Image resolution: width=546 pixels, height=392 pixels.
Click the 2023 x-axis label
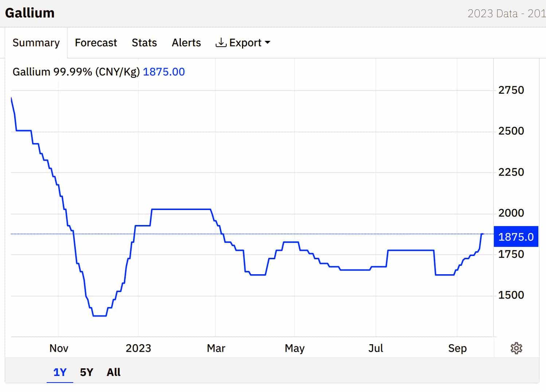point(138,348)
